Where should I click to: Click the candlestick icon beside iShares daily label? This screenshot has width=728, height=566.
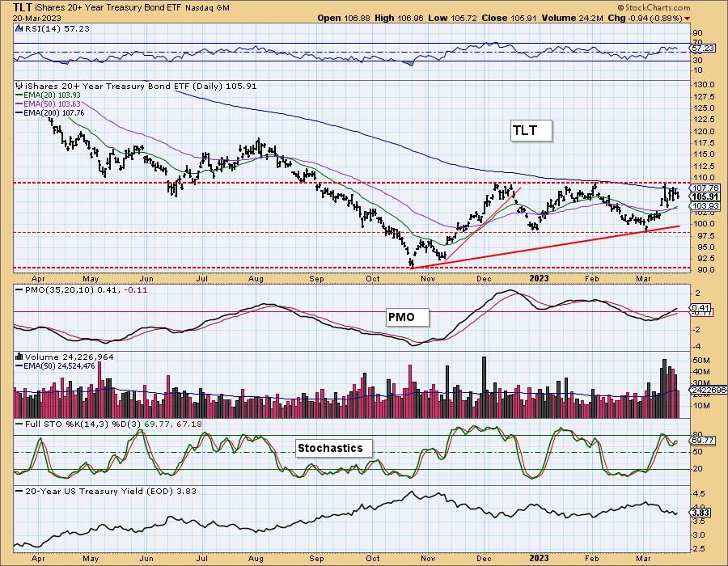click(x=19, y=86)
